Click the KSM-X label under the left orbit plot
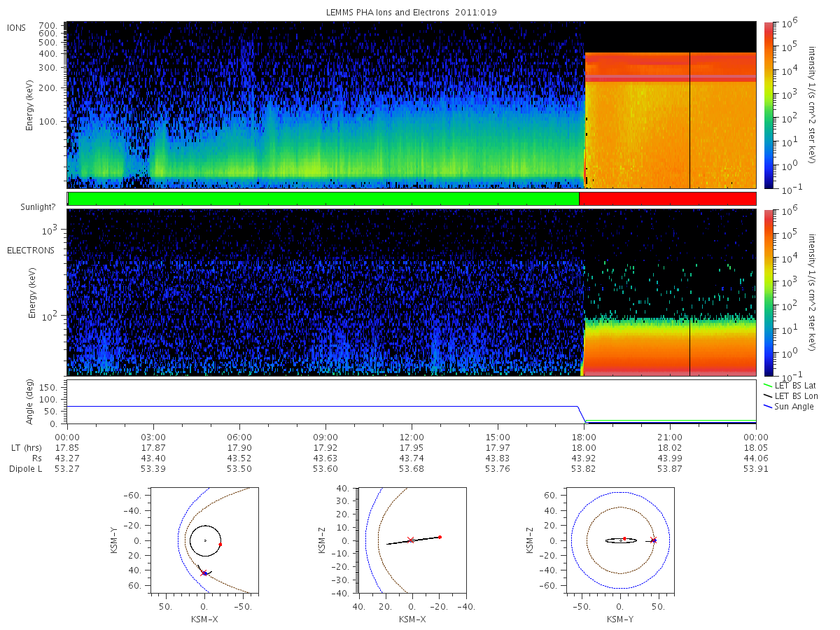Viewport: 840px width, 630px height. click(x=204, y=619)
